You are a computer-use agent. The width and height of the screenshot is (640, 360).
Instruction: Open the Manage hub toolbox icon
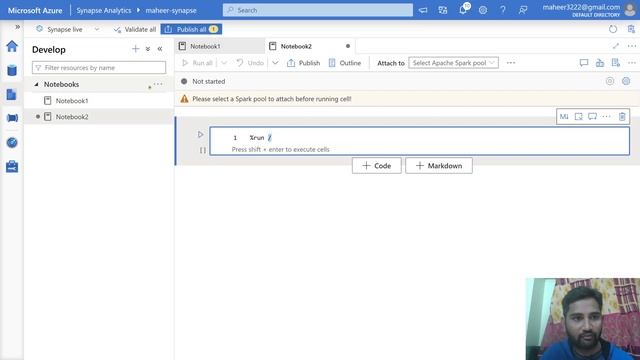coord(12,167)
